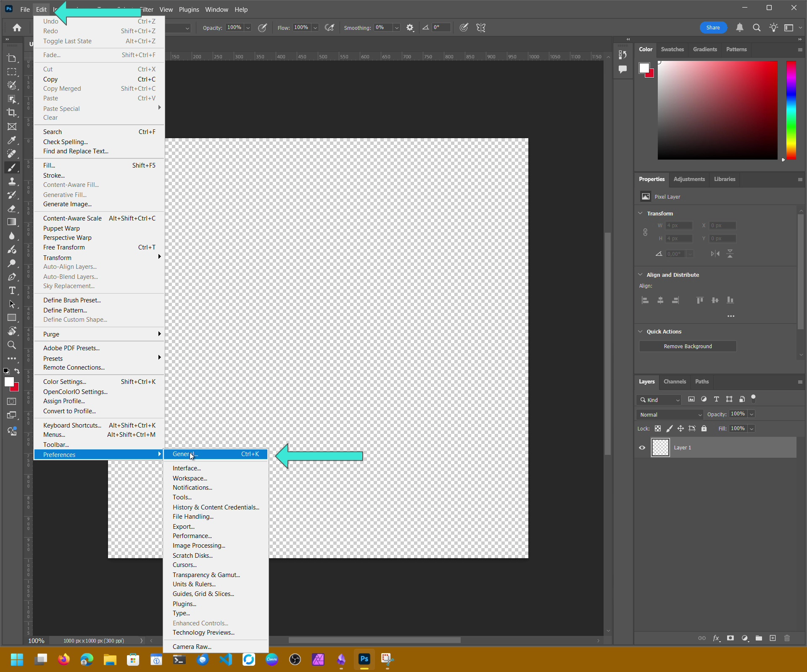Toggle type layer filter

tap(717, 399)
